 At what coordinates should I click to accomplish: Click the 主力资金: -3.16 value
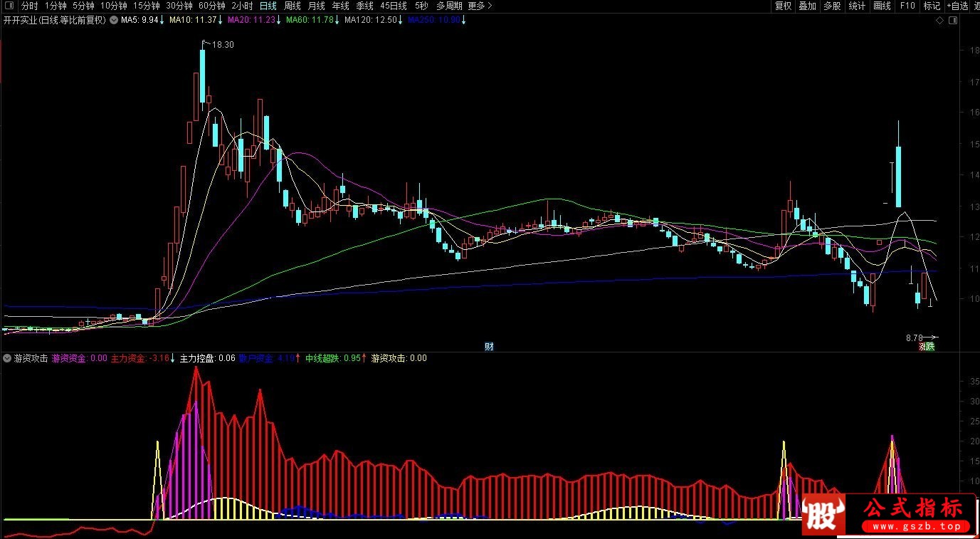click(x=139, y=358)
